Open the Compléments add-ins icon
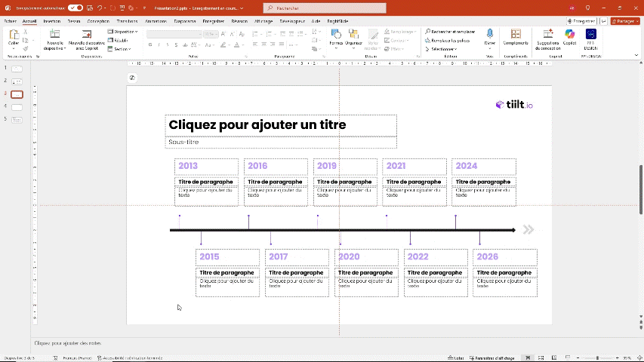This screenshot has height=362, width=644. [x=516, y=35]
